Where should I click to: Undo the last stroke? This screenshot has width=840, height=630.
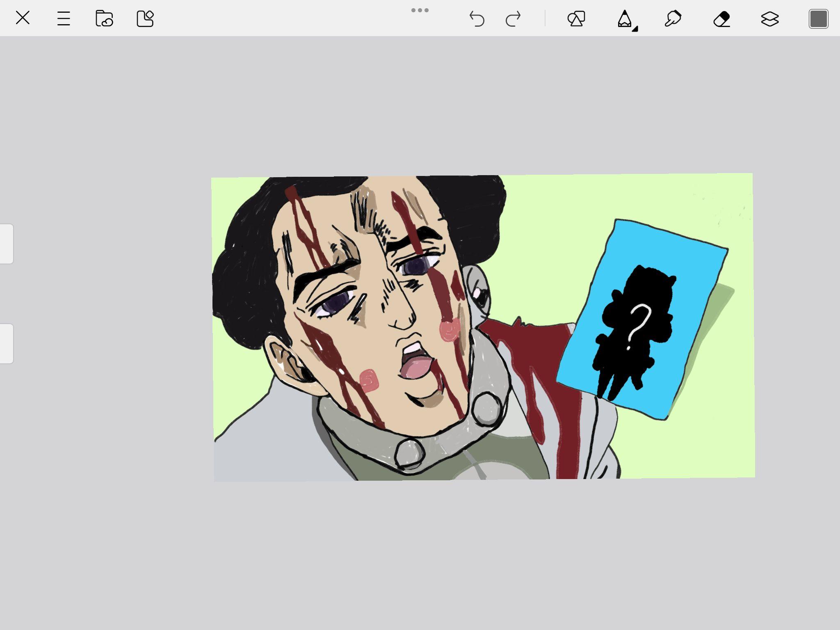click(477, 19)
